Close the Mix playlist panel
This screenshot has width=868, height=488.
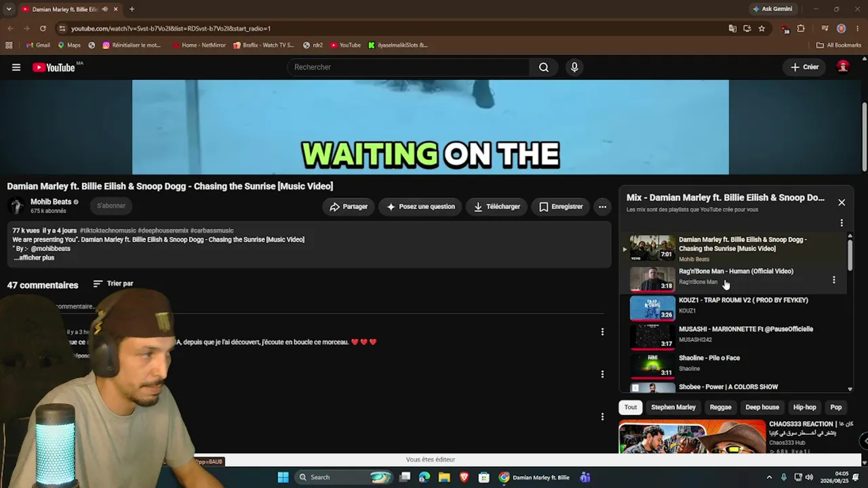point(842,202)
